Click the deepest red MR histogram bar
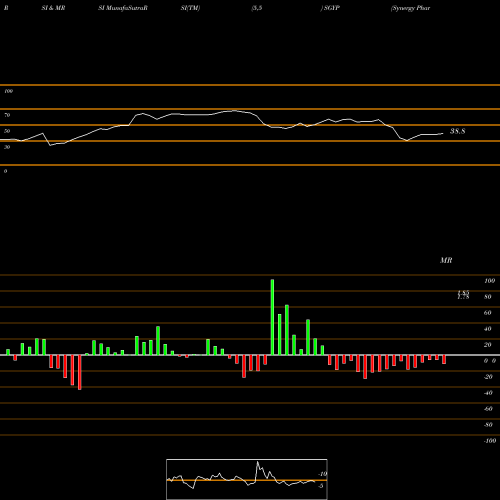 coord(79,372)
